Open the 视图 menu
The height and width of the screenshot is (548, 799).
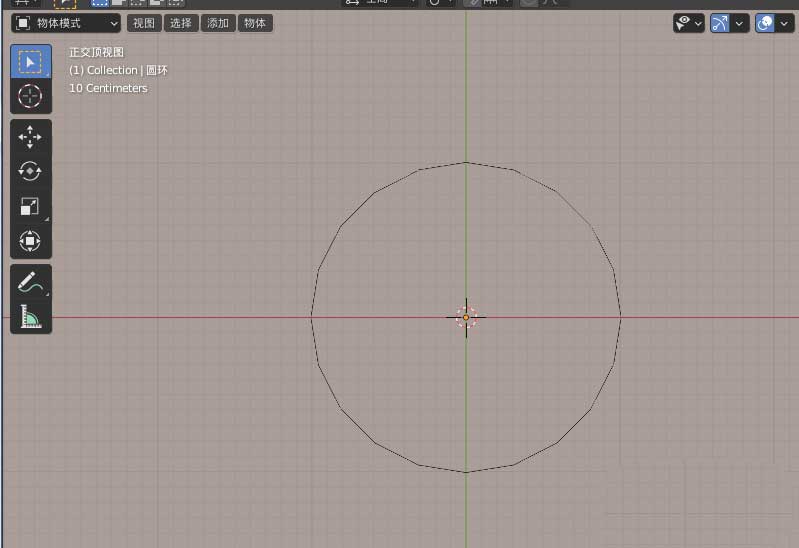click(x=144, y=23)
